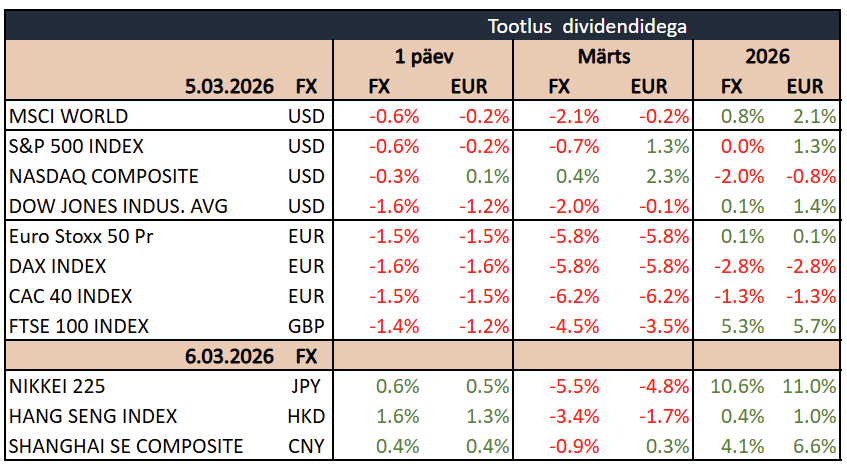The height and width of the screenshot is (466, 847).
Task: Click the FTSE 100 INDEX label
Action: [x=78, y=326]
